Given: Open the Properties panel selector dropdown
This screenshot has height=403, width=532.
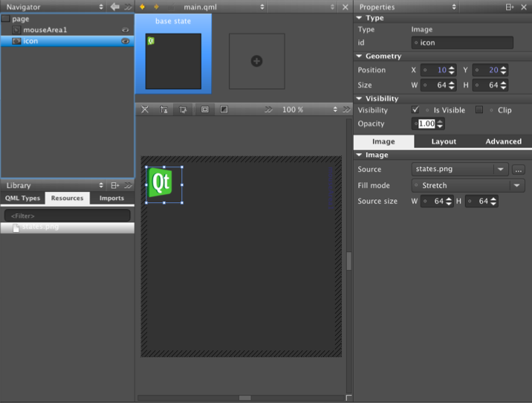Looking at the screenshot, I should point(454,7).
